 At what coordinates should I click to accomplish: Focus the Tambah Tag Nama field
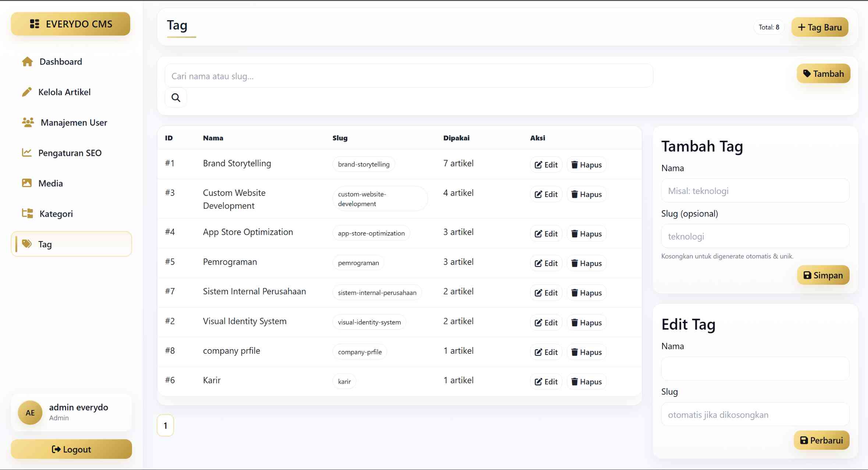tap(755, 191)
